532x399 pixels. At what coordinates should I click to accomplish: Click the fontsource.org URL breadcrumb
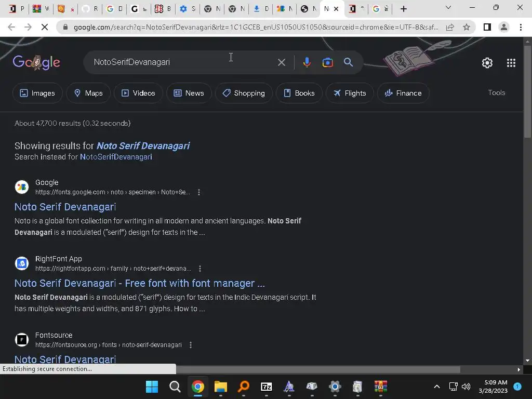tap(108, 345)
